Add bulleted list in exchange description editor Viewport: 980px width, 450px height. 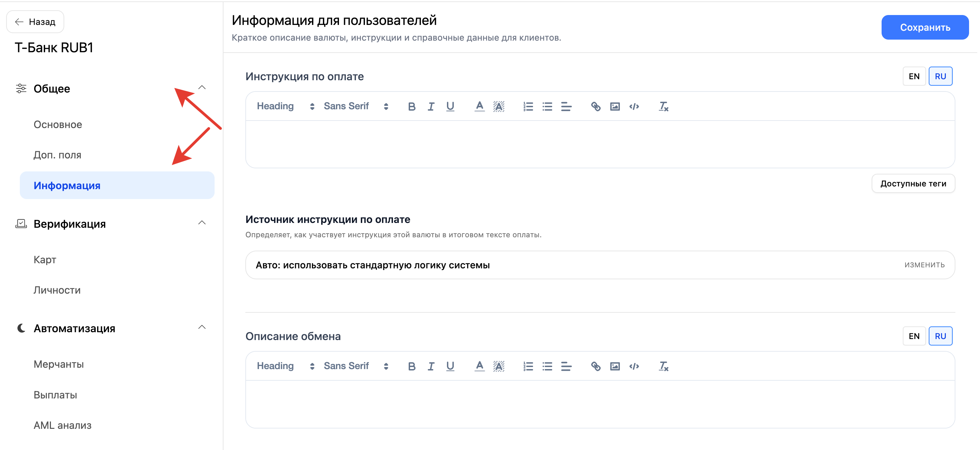coord(547,366)
